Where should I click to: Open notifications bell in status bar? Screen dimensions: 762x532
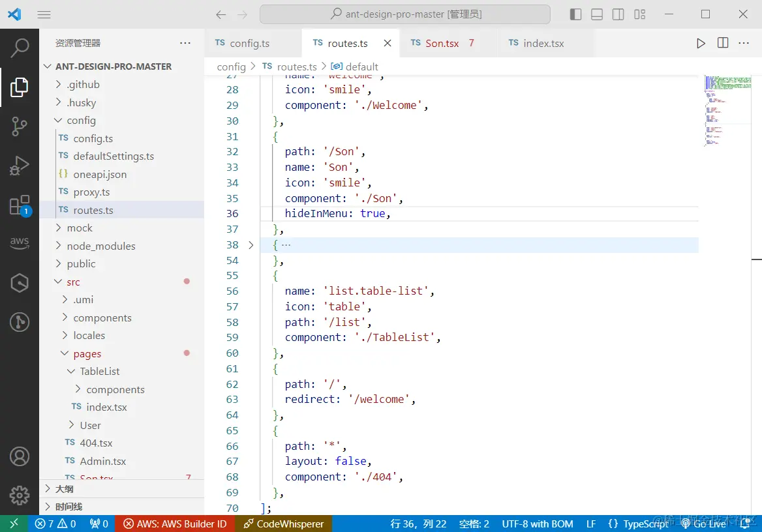(x=744, y=524)
